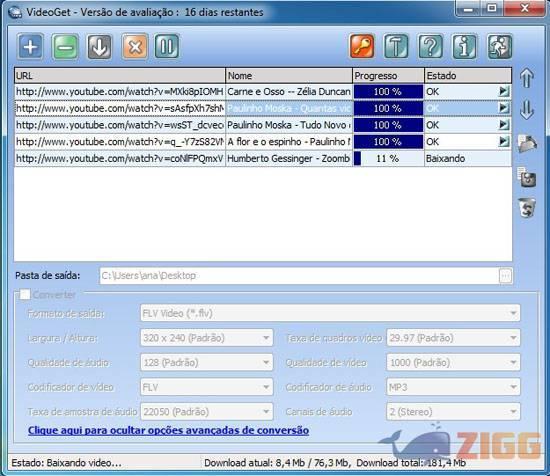
Task: Move item up with the up arrow
Action: pos(526,78)
